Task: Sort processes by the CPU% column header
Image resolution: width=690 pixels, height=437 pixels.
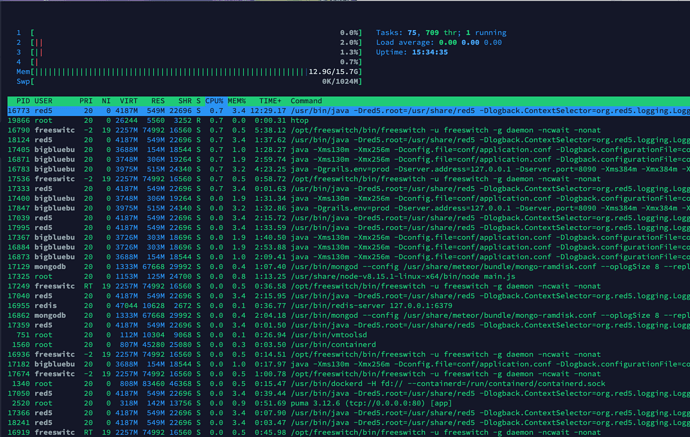Action: 214,101
